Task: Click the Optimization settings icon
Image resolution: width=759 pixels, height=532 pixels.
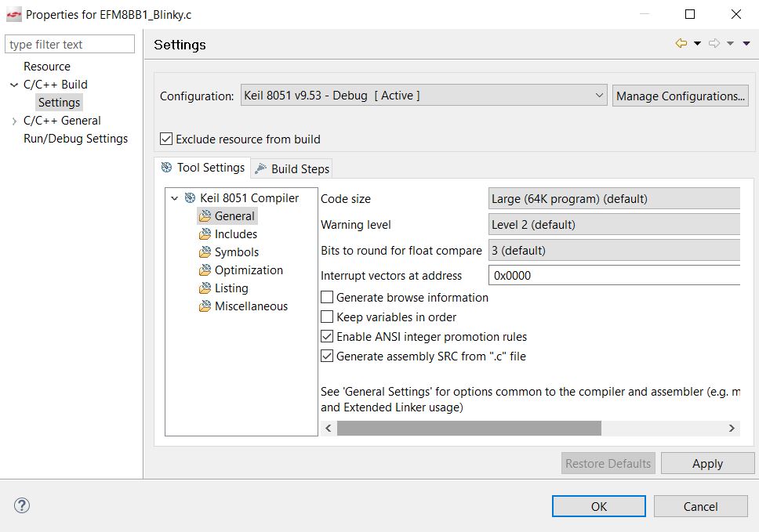Action: (x=204, y=270)
